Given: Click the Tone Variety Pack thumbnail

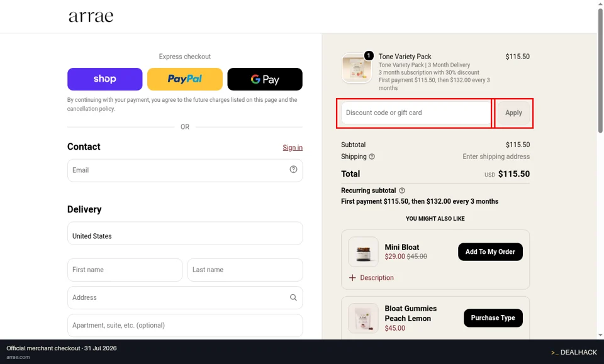Looking at the screenshot, I should click(x=356, y=68).
